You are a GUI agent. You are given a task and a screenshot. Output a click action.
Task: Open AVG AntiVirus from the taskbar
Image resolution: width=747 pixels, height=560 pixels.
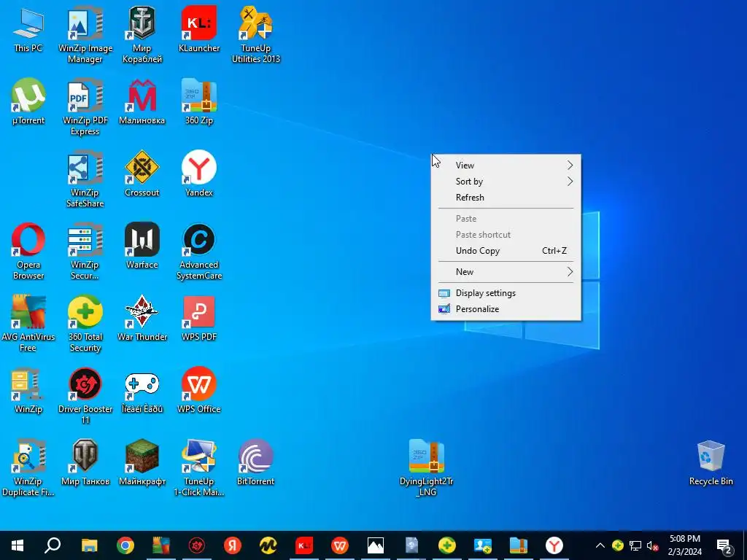(x=161, y=545)
